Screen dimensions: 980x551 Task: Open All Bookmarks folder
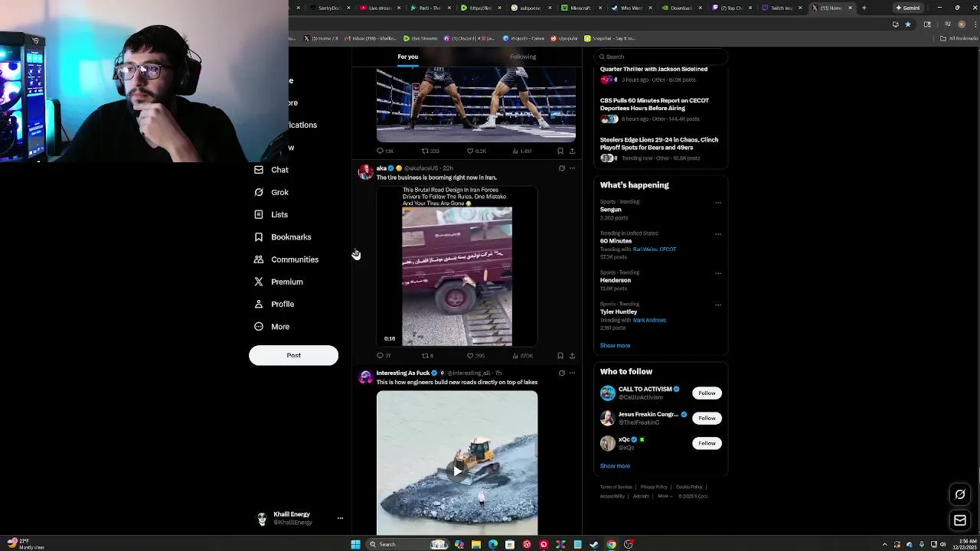click(960, 38)
